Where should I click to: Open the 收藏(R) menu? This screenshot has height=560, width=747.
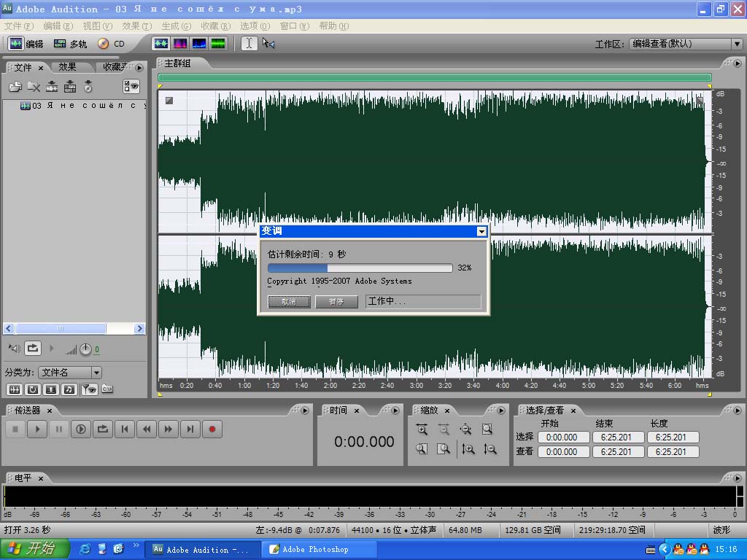click(x=215, y=26)
